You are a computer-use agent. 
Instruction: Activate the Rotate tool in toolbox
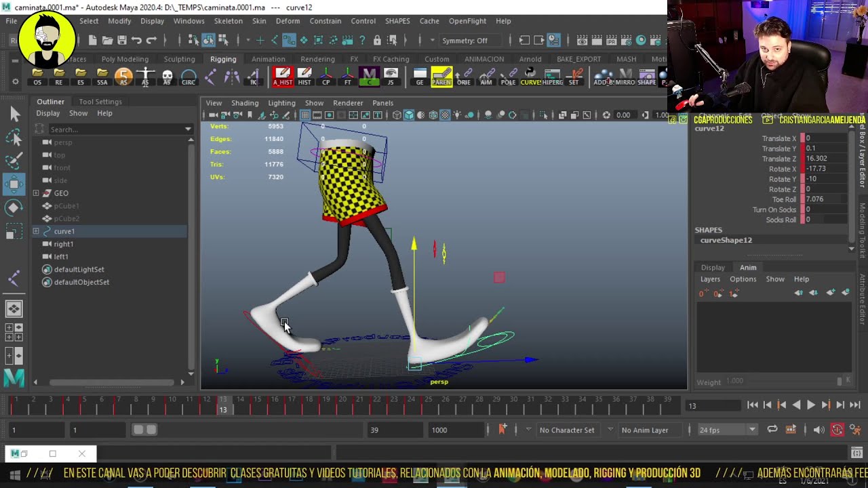click(x=14, y=208)
